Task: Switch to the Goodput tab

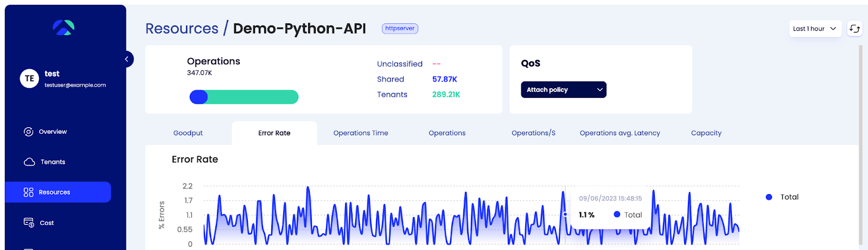Action: (x=188, y=133)
